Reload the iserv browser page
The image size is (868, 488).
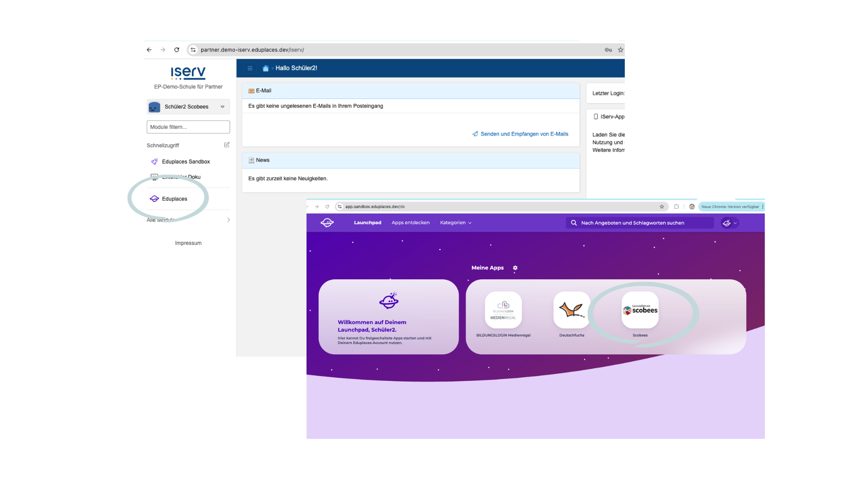pos(177,50)
